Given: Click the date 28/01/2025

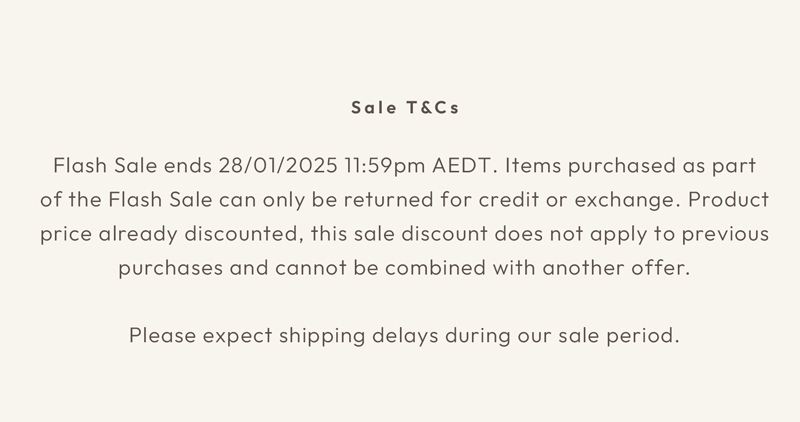Looking at the screenshot, I should click(266, 164).
